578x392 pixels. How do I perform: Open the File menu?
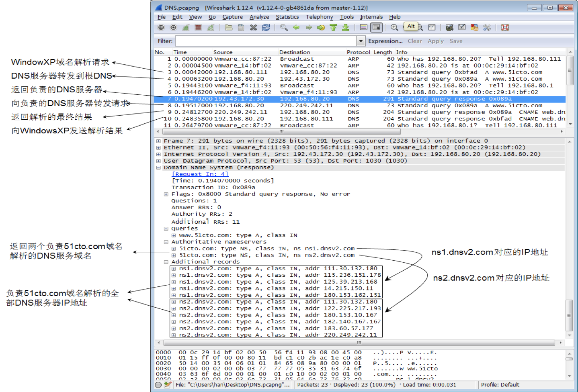(x=162, y=17)
